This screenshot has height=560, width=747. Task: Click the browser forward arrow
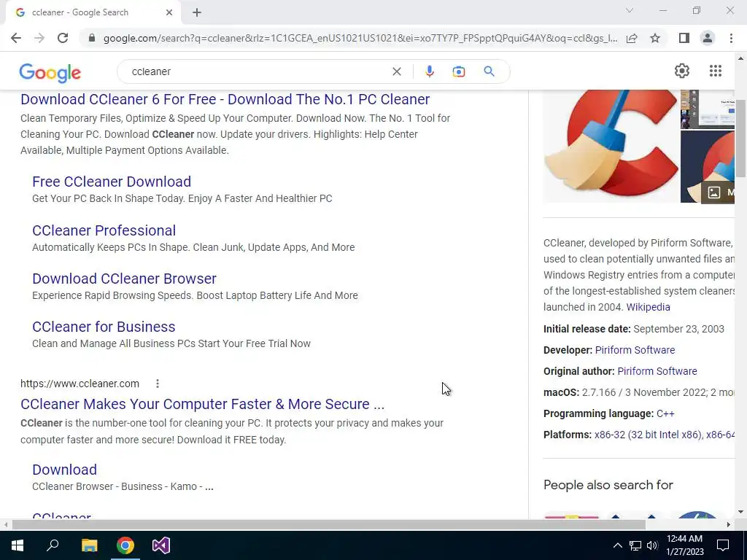39,38
